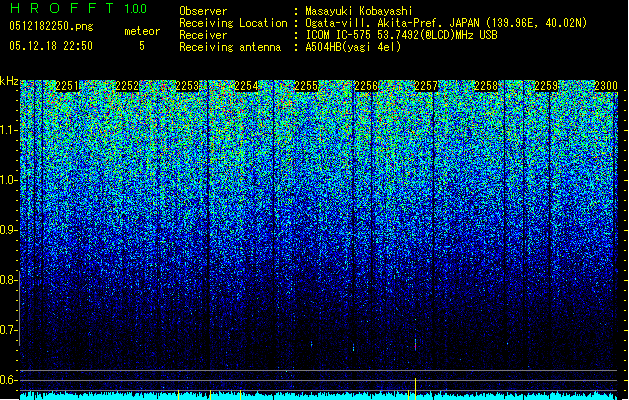
Task: Click the 1.1 kHz axis tick label
Action: click(9, 130)
